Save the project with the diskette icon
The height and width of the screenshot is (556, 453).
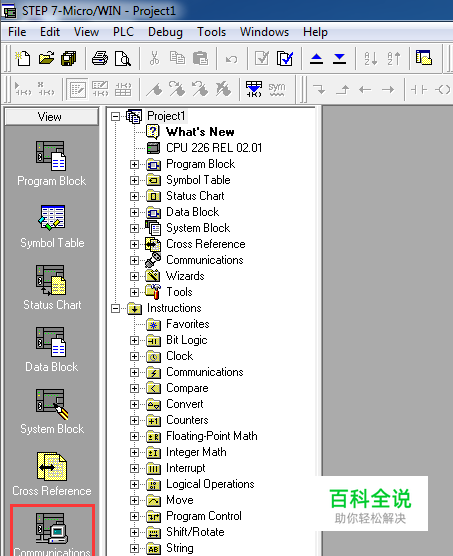pos(69,58)
